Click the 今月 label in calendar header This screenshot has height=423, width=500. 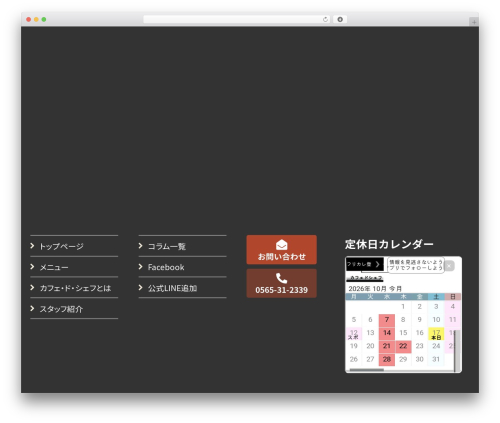click(x=395, y=289)
